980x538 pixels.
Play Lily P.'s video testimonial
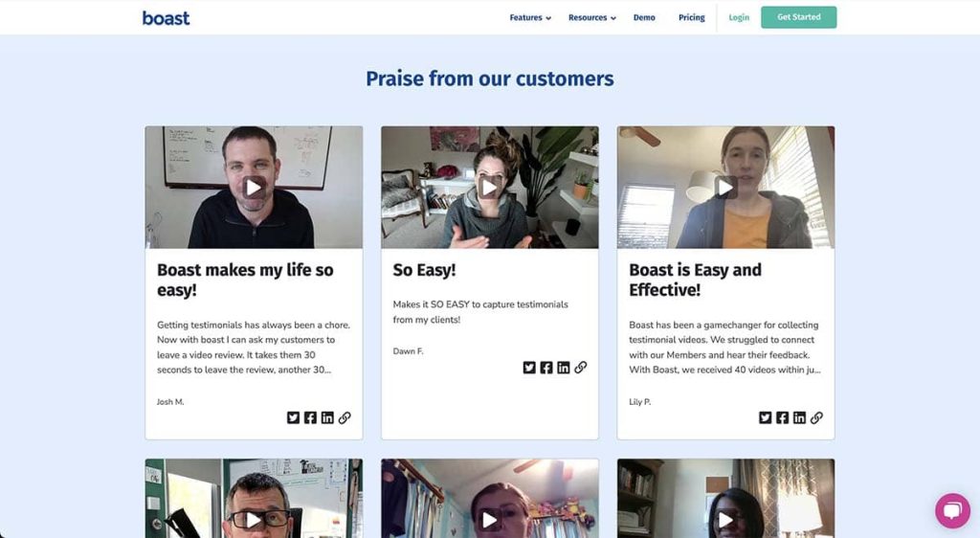point(725,187)
